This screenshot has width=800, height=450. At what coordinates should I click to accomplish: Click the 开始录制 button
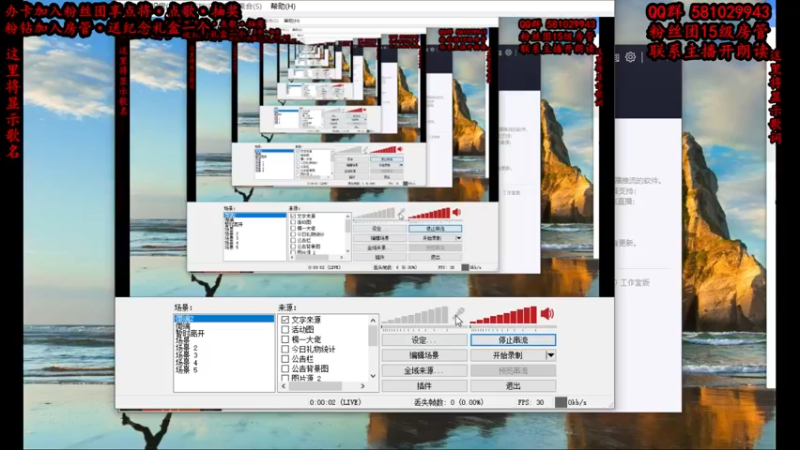pos(508,355)
